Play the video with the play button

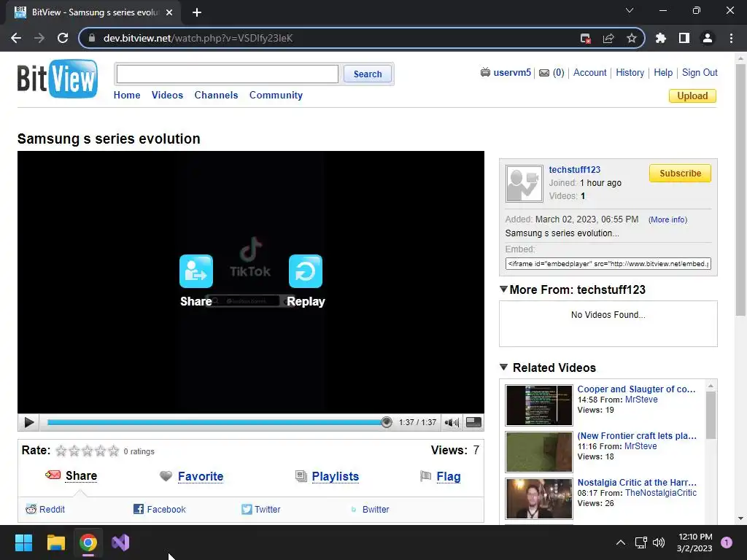(x=28, y=422)
